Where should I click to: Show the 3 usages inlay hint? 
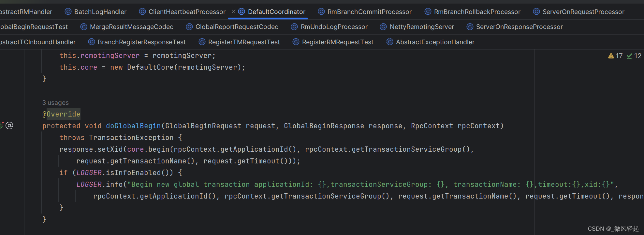(55, 103)
